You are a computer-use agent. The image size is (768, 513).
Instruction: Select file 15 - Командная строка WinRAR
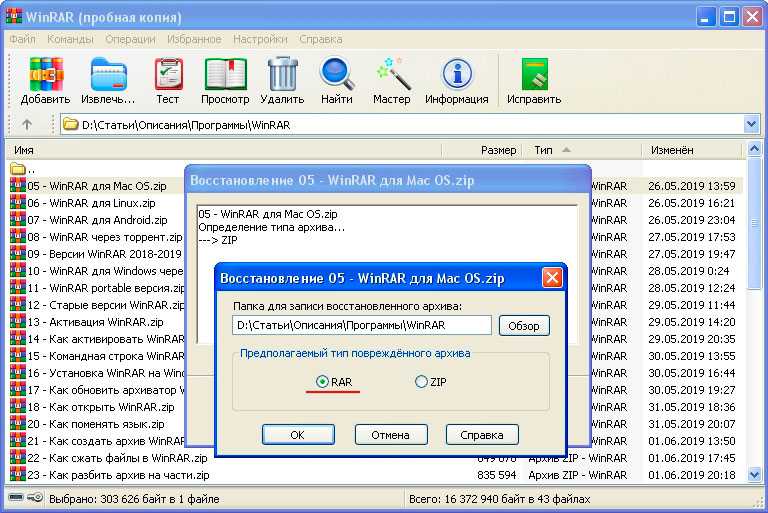click(106, 356)
